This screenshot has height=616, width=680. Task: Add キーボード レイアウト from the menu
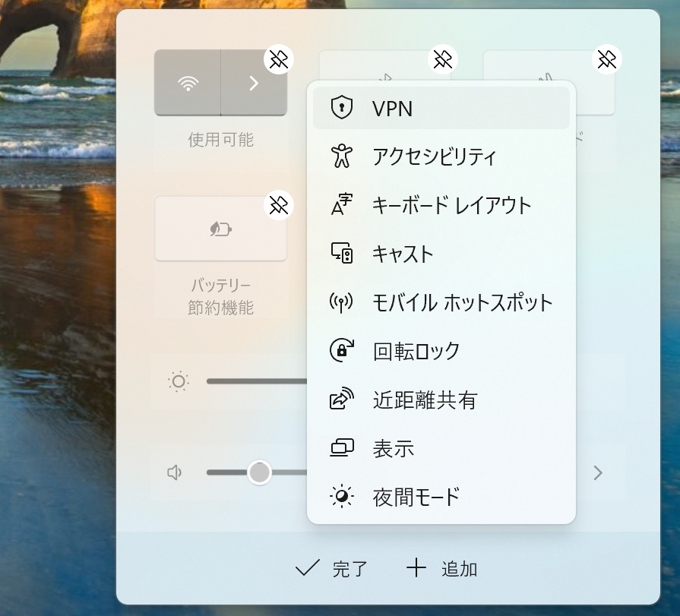(441, 205)
